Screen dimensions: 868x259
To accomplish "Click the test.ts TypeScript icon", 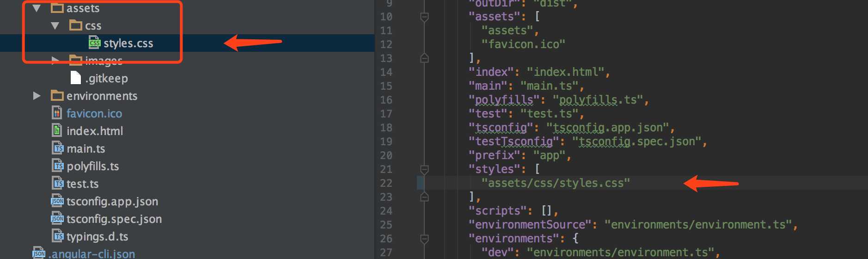I will [x=58, y=183].
